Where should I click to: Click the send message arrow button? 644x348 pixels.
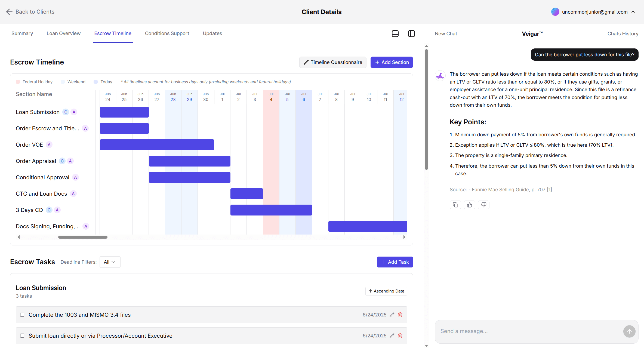[629, 331]
